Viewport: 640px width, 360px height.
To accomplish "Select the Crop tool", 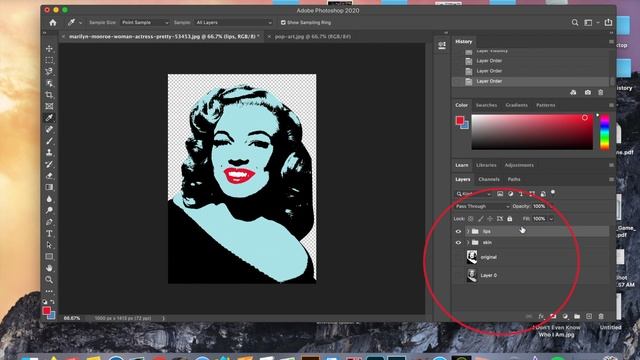I will (49, 95).
